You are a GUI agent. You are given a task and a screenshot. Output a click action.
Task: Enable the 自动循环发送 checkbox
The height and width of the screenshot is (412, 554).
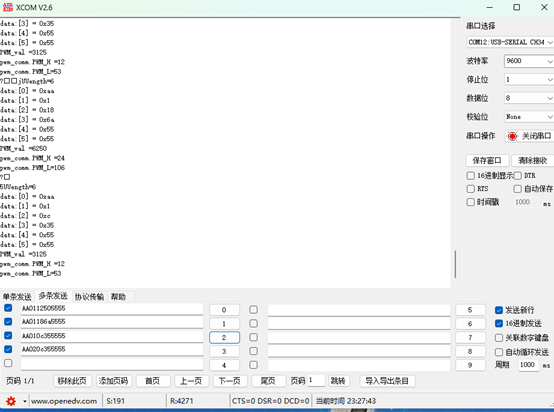tap(499, 352)
